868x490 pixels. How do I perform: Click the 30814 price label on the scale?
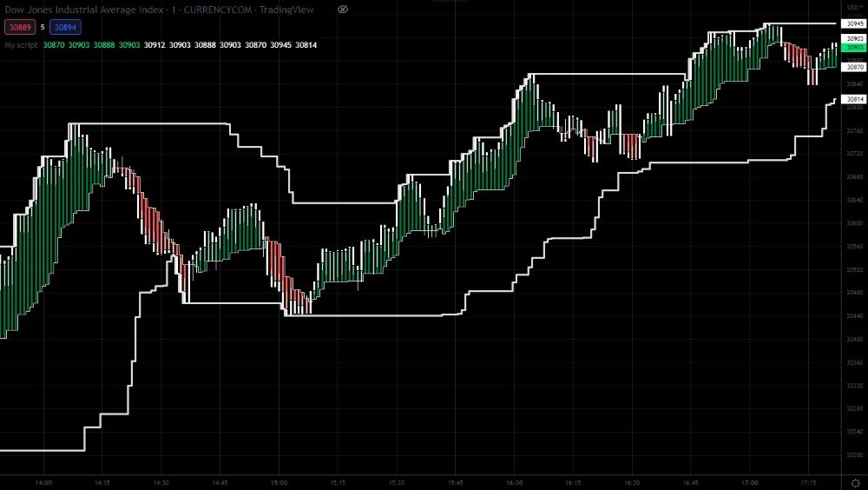pyautogui.click(x=855, y=99)
